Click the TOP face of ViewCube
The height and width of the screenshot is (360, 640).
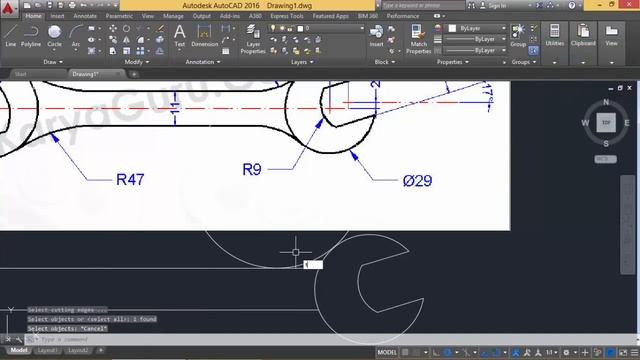[606, 122]
